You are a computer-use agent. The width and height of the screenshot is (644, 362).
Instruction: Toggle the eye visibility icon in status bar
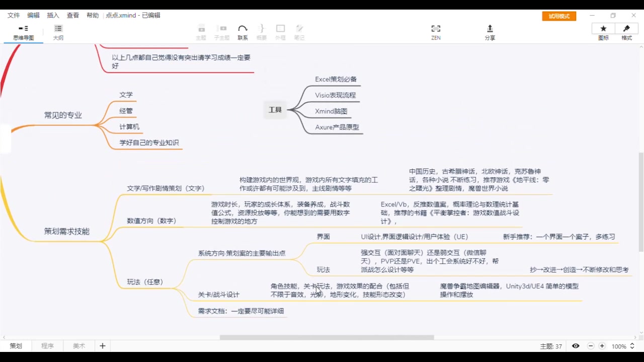pyautogui.click(x=576, y=346)
